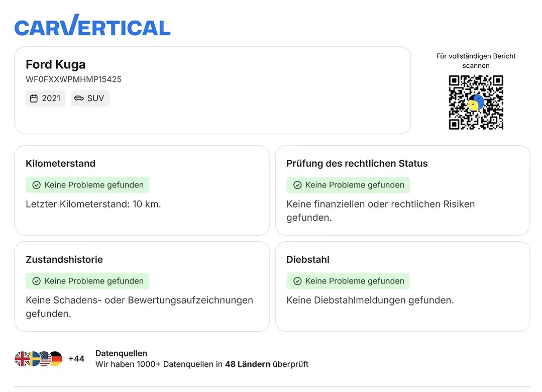The height and width of the screenshot is (392, 542).
Task: Click the checkmark icon under Prüfung des rechtlichen Status
Action: 297,185
